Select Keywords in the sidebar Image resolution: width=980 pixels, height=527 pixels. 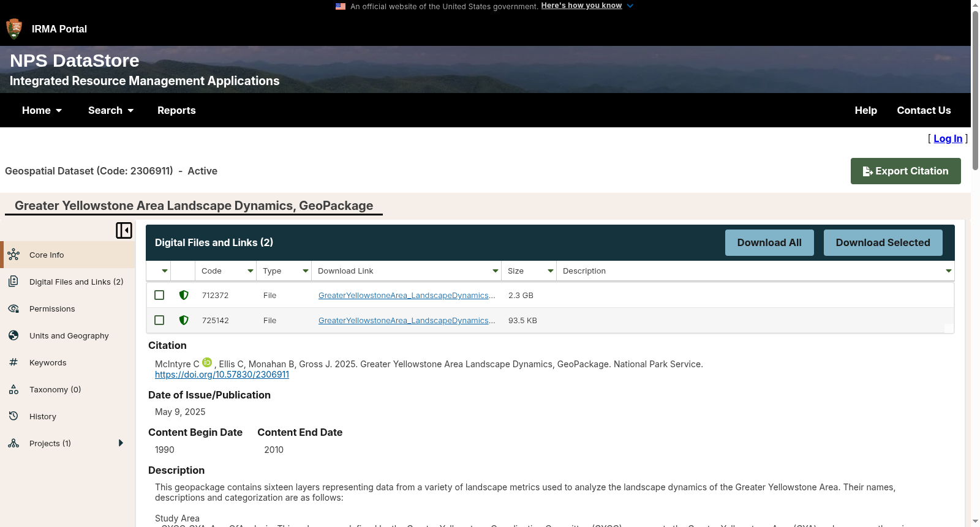click(67, 362)
